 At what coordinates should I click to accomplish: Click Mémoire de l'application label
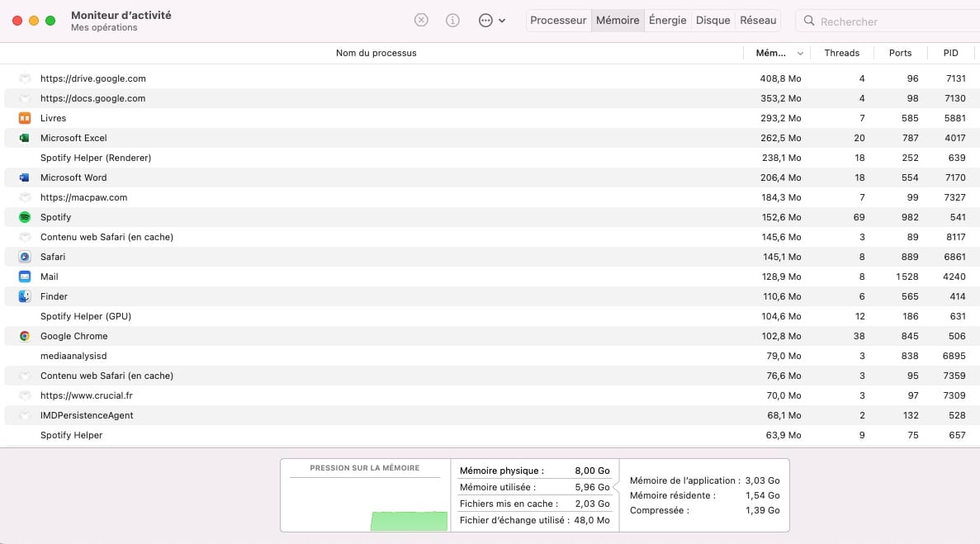[685, 480]
